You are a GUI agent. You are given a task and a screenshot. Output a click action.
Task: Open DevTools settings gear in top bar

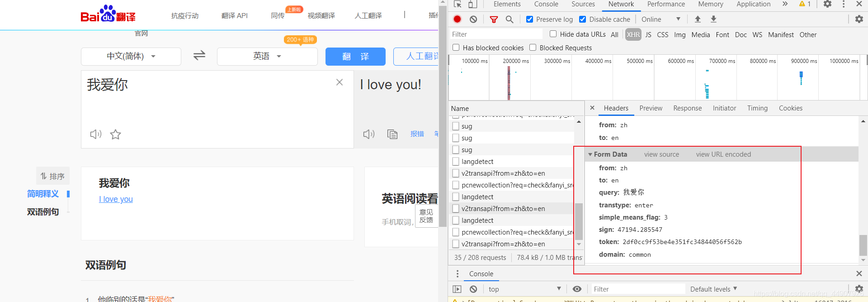[x=827, y=4]
